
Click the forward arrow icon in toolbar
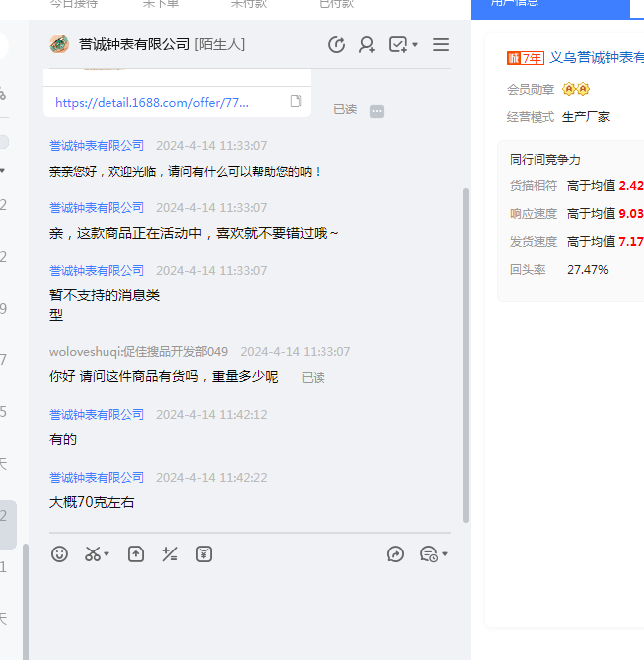tap(395, 554)
